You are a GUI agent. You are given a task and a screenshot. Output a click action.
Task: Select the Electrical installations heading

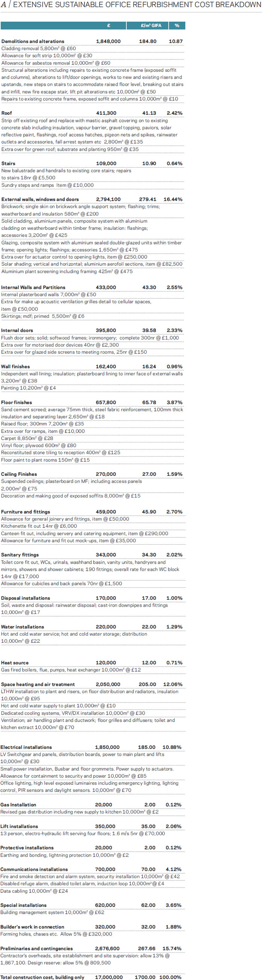click(26, 747)
